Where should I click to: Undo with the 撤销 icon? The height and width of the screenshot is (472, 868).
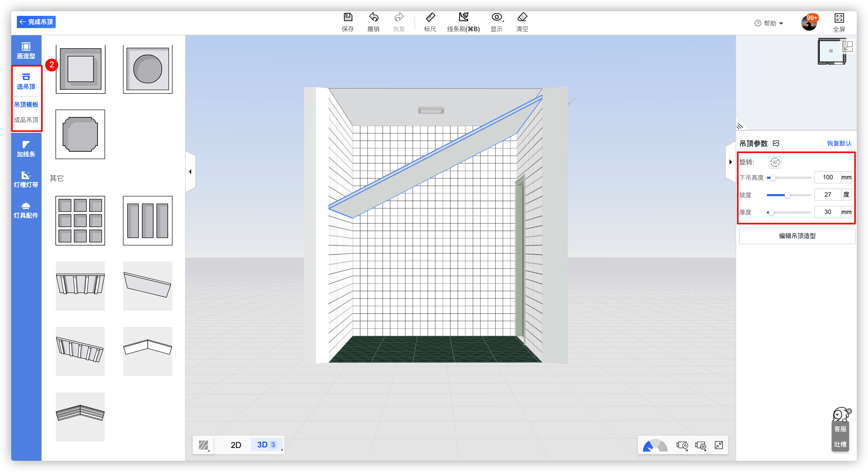(373, 22)
